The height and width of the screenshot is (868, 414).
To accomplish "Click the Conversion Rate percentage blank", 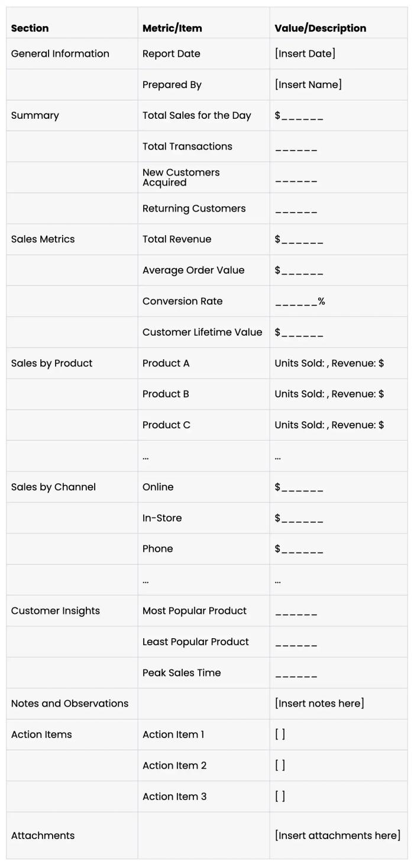I will (300, 301).
